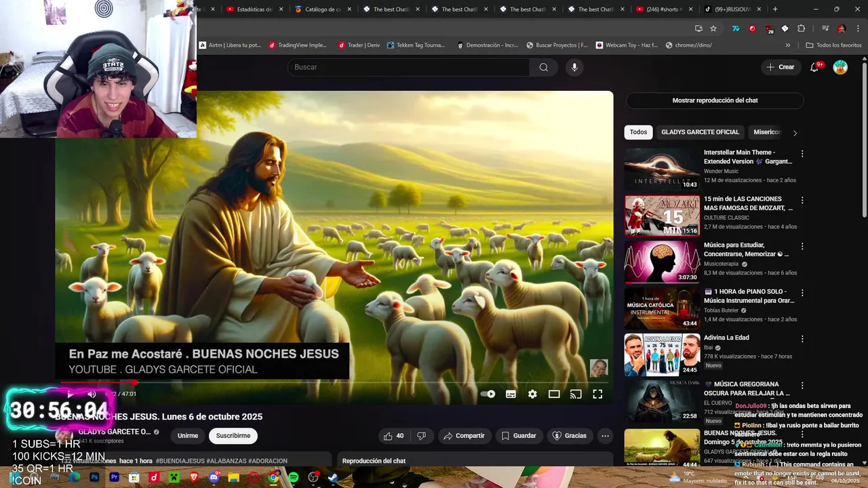The image size is (868, 488).
Task: Open the YouTube account avatar menu
Action: pyautogui.click(x=840, y=67)
